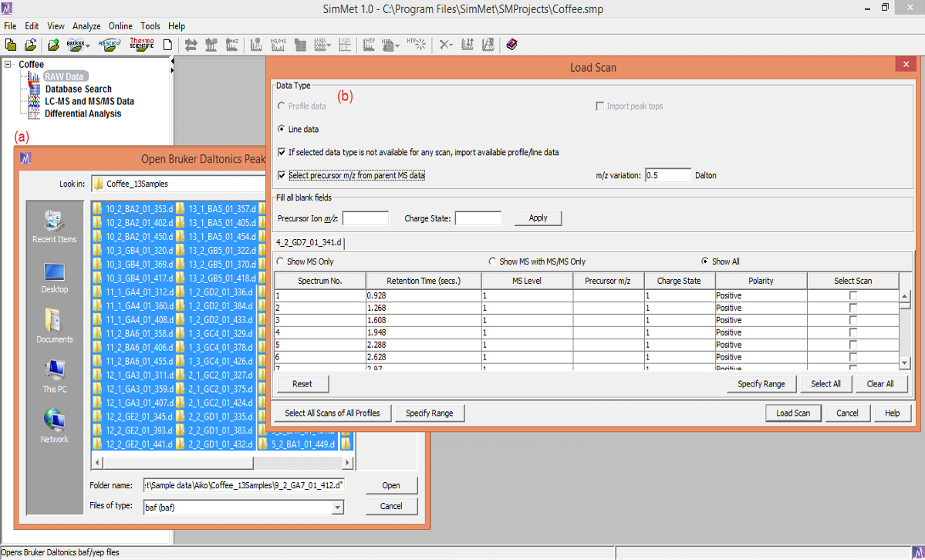The height and width of the screenshot is (560, 925).
Task: Select Database Search in project tree
Action: [x=79, y=89]
